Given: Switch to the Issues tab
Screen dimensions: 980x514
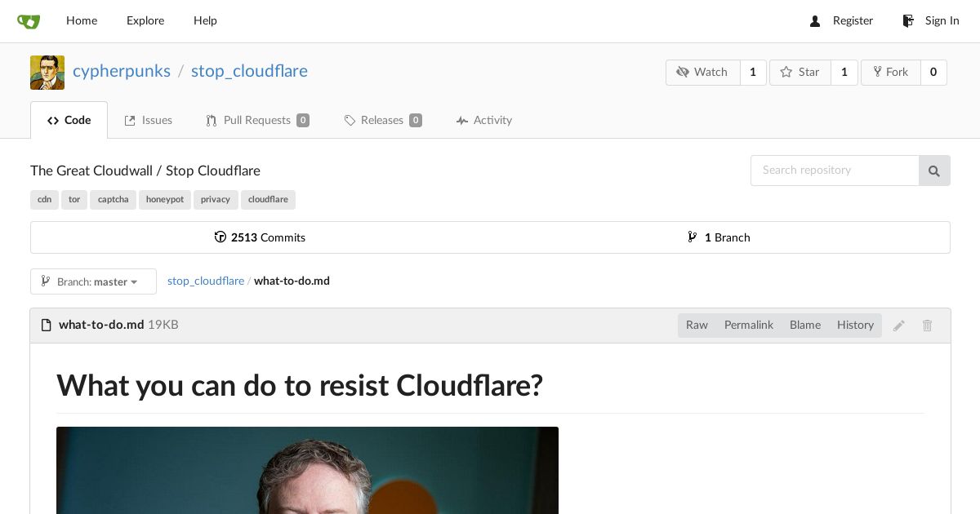Looking at the screenshot, I should (x=148, y=121).
